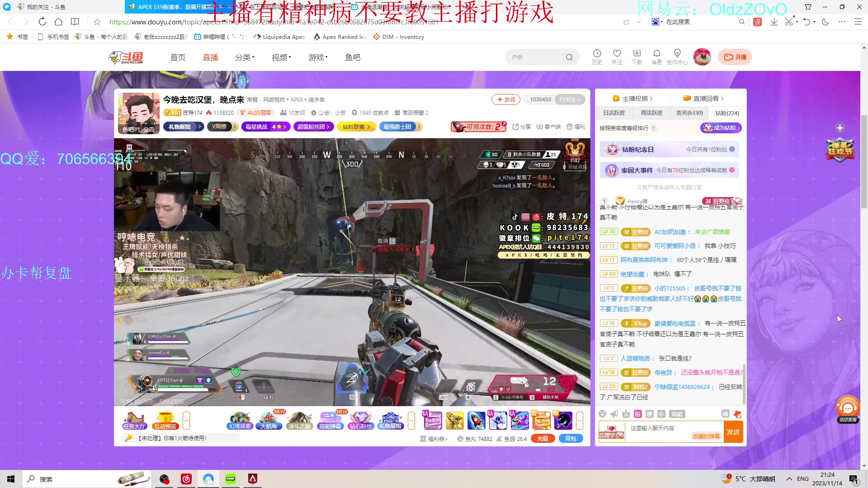Open 大航海 ship icon
The width and height of the screenshot is (868, 488).
pyautogui.click(x=269, y=421)
